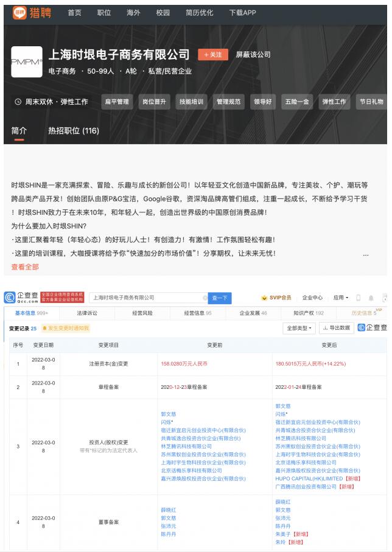This screenshot has width=392, height=552.
Task: Open 广西腾讯创业投资有限公司 investor link
Action: 306,487
